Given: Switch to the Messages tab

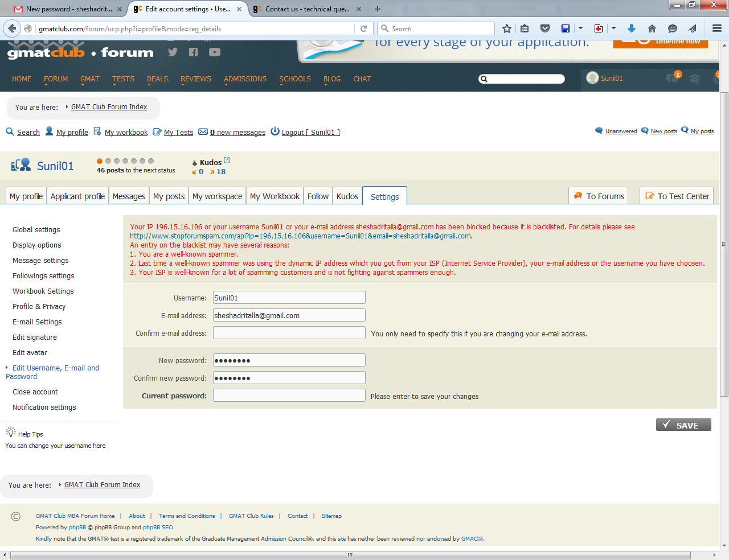Looking at the screenshot, I should (129, 196).
